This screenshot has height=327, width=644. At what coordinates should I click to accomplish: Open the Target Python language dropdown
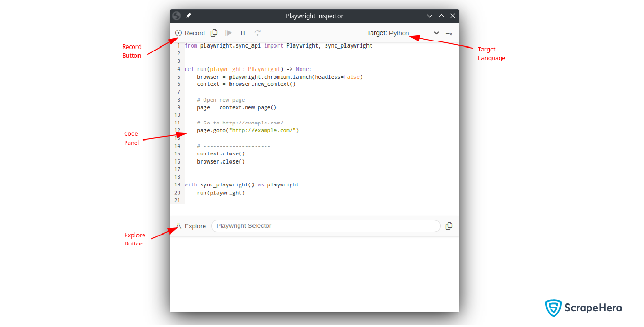pyautogui.click(x=403, y=33)
